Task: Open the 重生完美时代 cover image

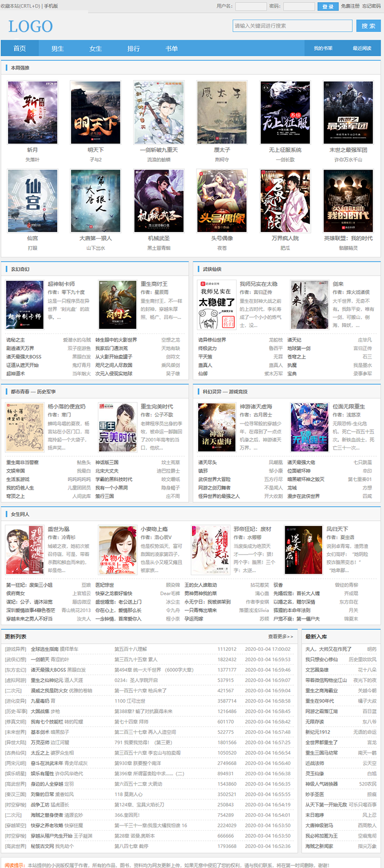Action: click(118, 427)
